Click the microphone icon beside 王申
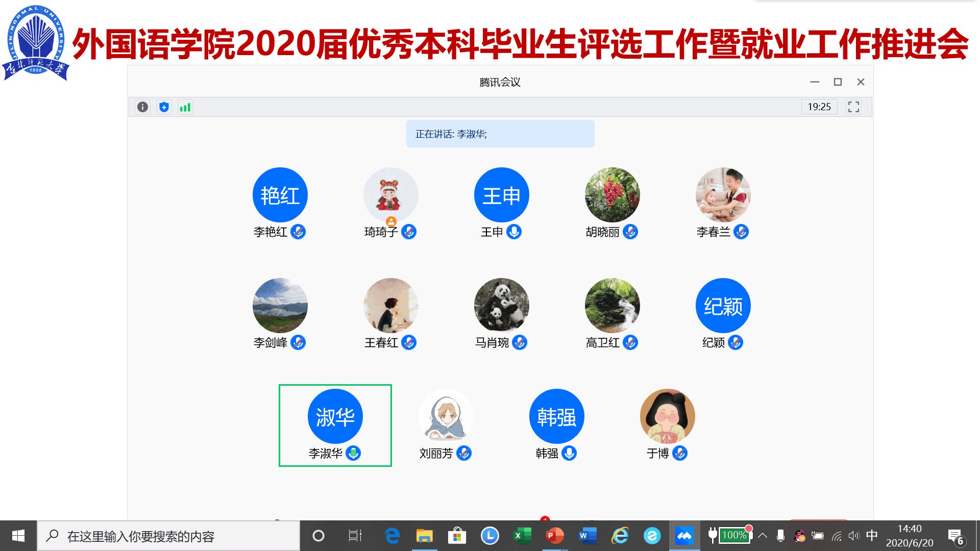The height and width of the screenshot is (551, 980). point(514,232)
